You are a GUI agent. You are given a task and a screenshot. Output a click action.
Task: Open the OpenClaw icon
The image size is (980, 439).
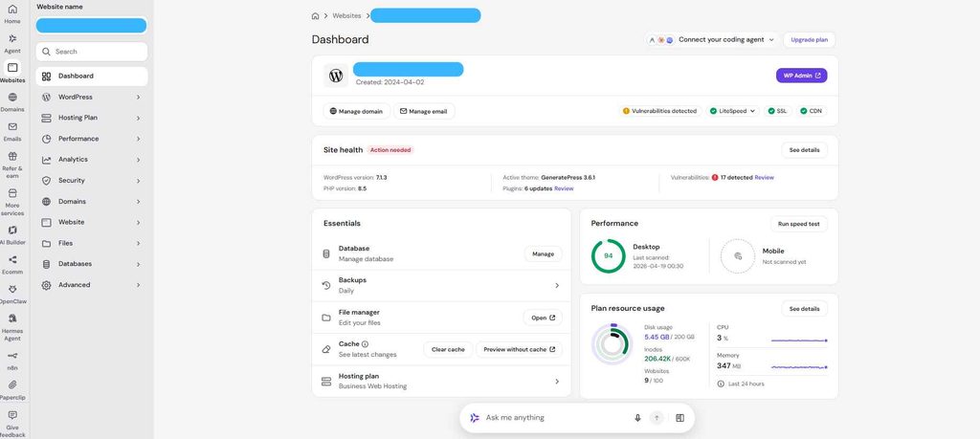click(x=12, y=289)
